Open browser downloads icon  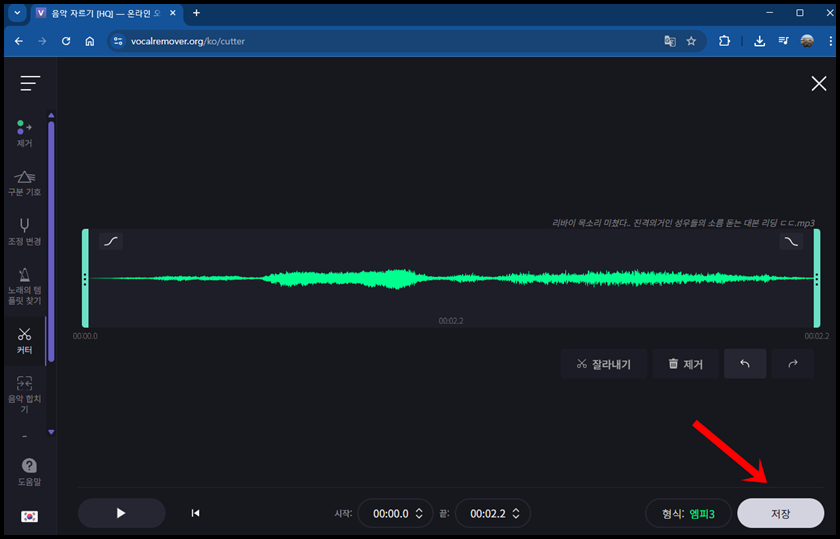click(760, 41)
